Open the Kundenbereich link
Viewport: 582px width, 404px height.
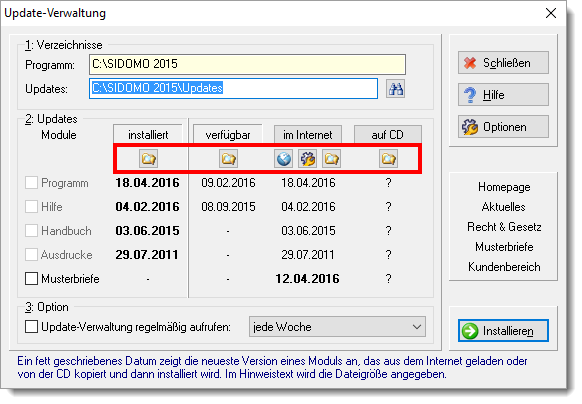pyautogui.click(x=504, y=267)
